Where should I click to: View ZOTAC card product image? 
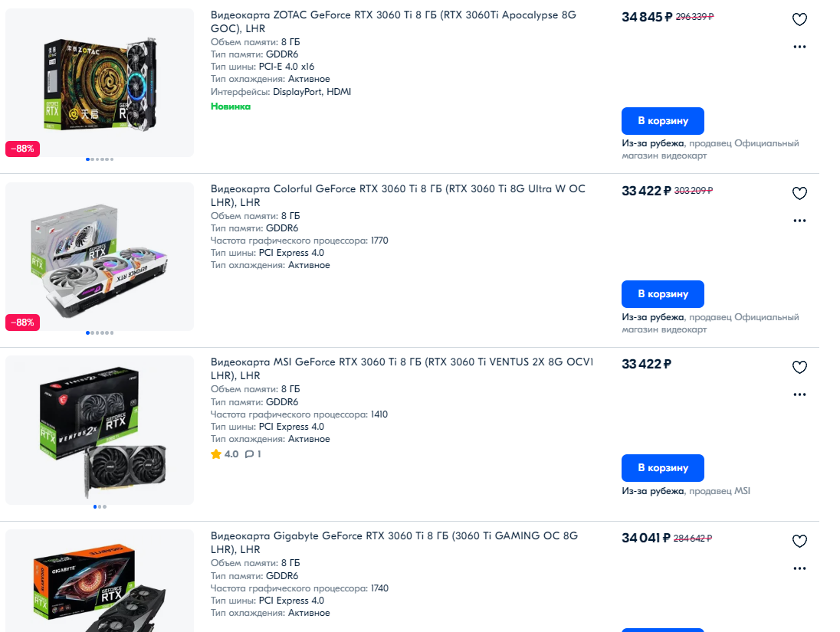click(x=100, y=83)
